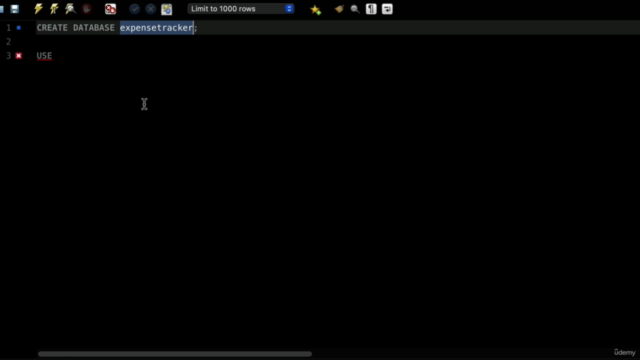Click the 'USE' keyword on line 3

point(44,56)
